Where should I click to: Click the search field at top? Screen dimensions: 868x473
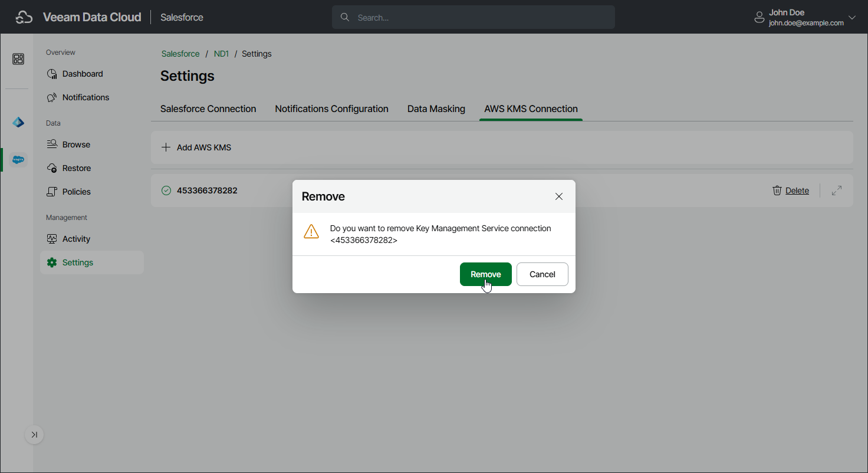click(474, 18)
